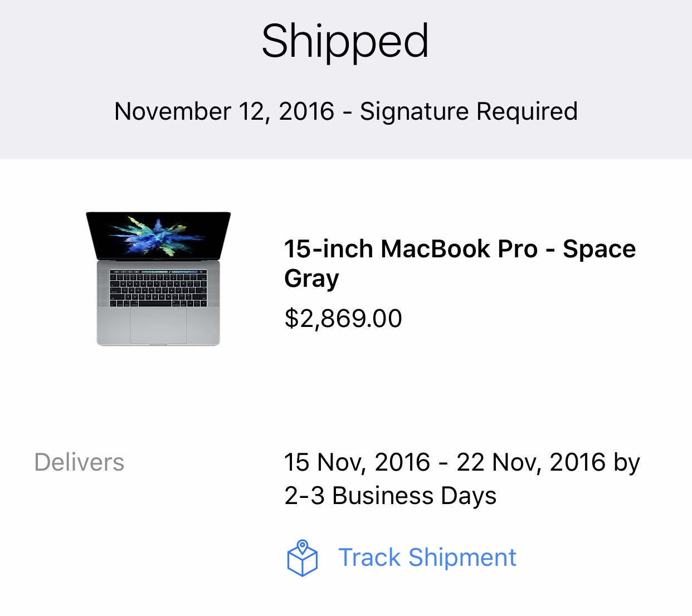The height and width of the screenshot is (616, 692).
Task: Open the Track Shipment link
Action: (x=427, y=558)
